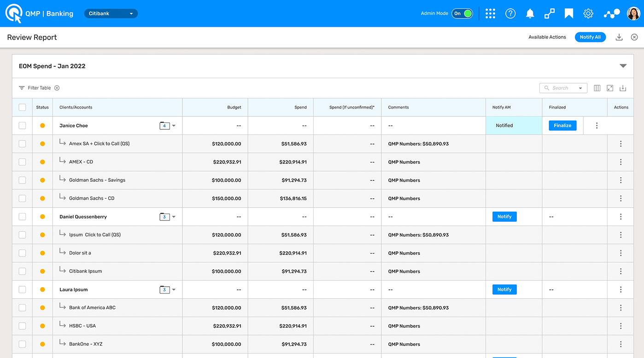Open the Citibank account dropdown
644x358 pixels.
[111, 13]
